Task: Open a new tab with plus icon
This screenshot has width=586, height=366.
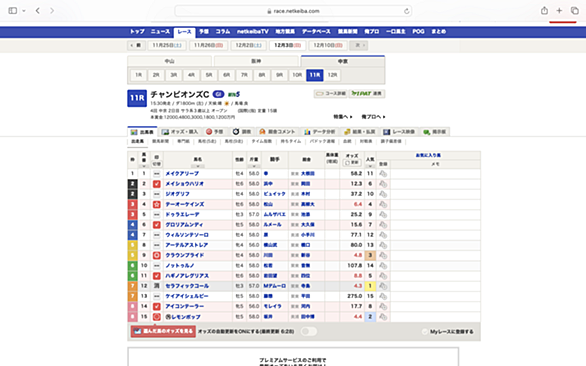Action: (559, 10)
